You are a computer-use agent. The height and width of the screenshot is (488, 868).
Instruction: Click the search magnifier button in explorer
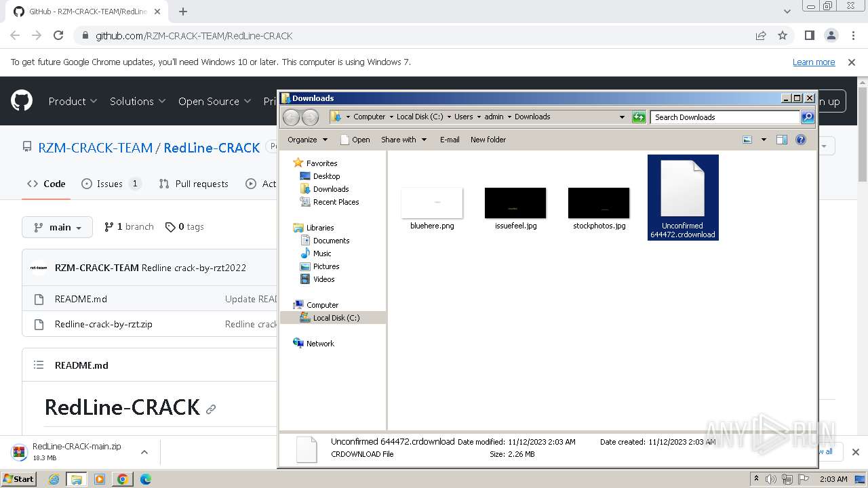pos(808,117)
